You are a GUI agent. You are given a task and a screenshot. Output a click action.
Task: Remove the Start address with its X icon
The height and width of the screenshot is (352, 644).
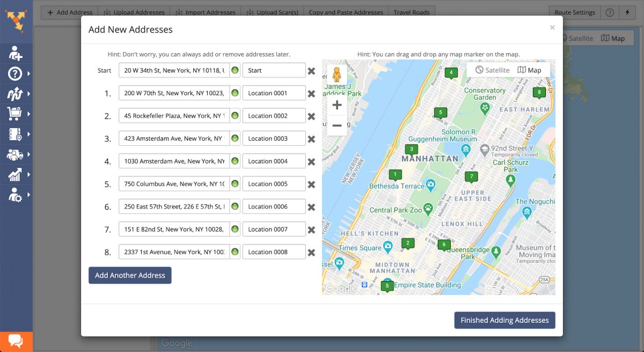click(311, 70)
